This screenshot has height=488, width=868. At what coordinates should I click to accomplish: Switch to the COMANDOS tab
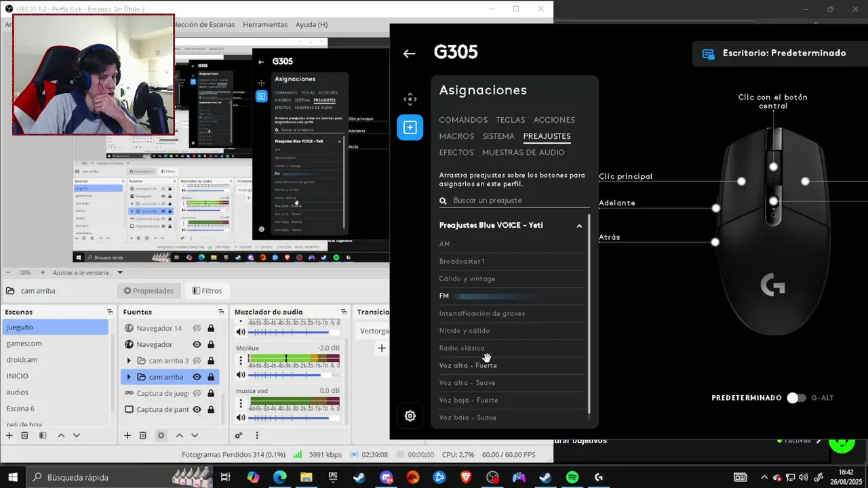(463, 120)
